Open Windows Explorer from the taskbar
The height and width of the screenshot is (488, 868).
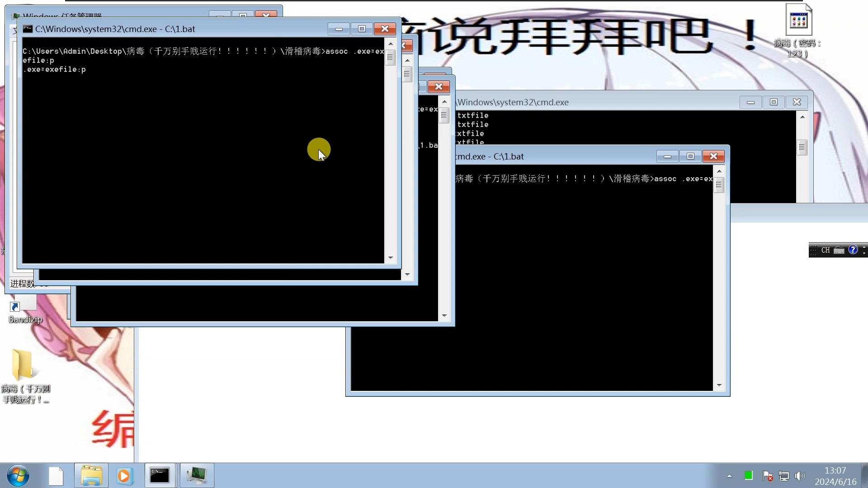click(91, 476)
